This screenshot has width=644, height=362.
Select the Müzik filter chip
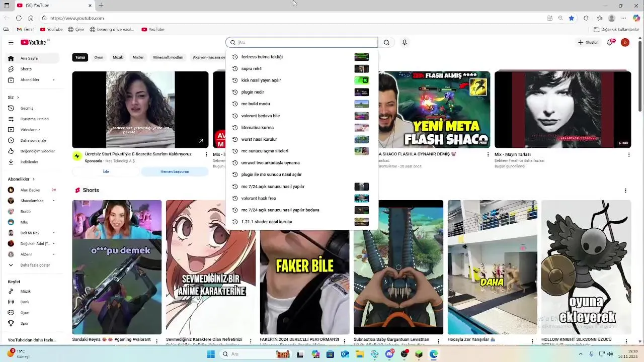[x=118, y=57]
